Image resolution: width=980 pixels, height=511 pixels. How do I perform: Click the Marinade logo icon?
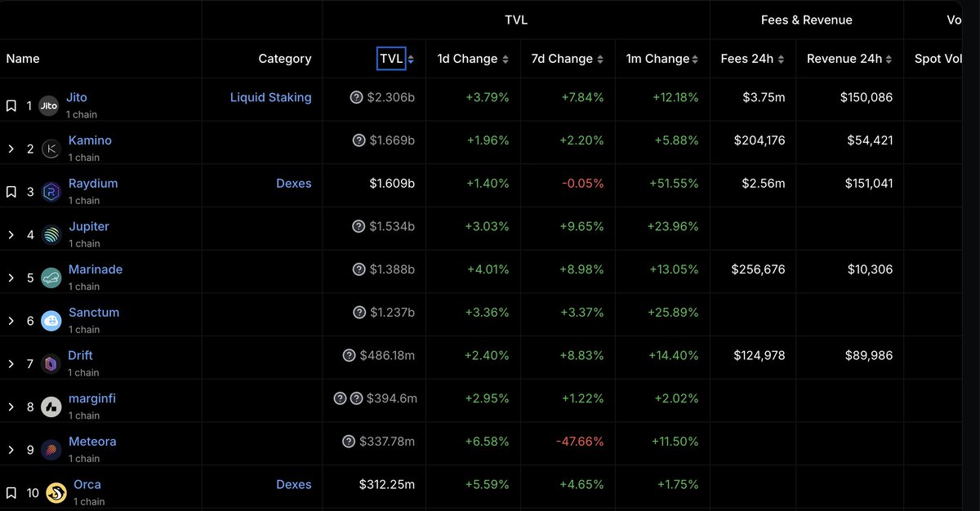(51, 278)
